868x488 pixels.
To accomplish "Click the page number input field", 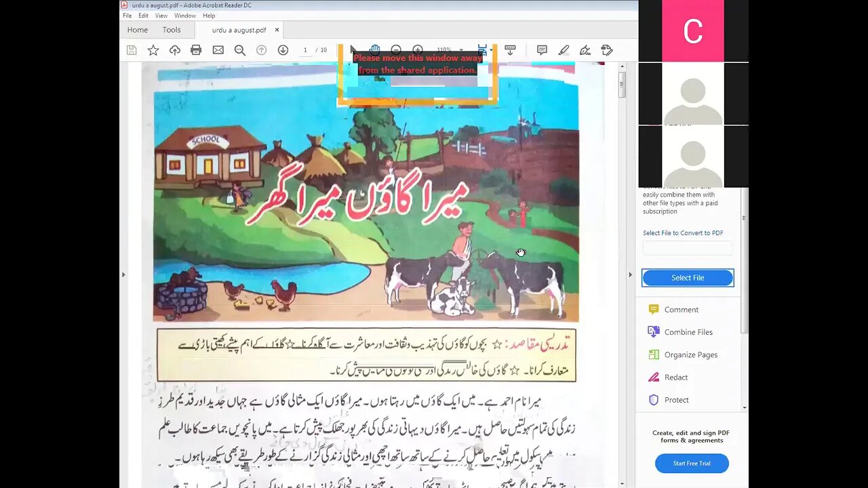I will 305,50.
